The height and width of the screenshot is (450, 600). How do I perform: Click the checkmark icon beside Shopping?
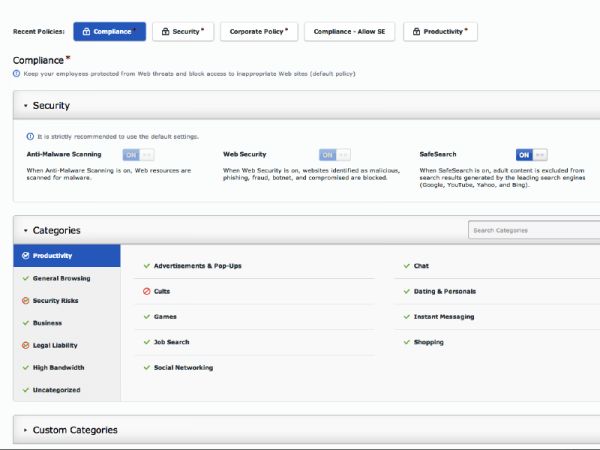click(x=407, y=342)
